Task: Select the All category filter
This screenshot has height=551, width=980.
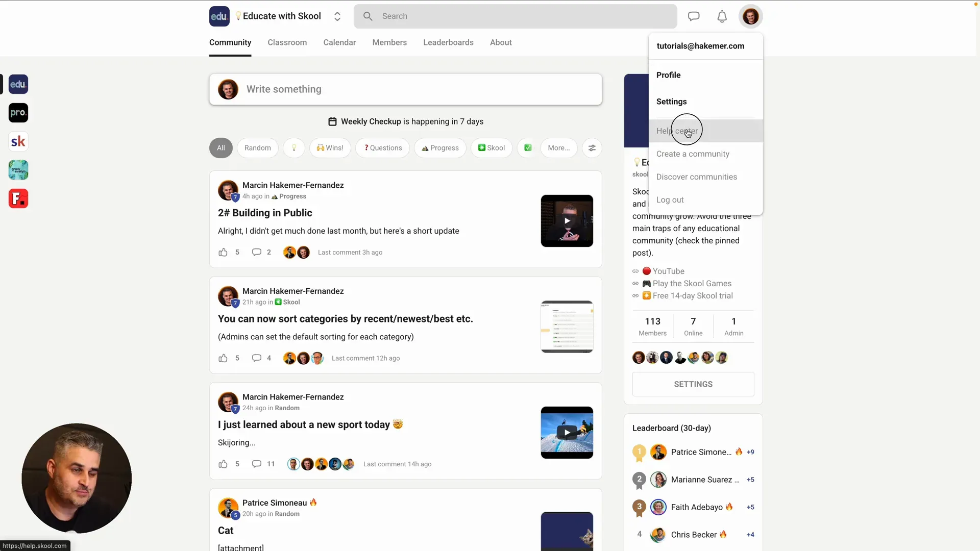Action: 221,148
